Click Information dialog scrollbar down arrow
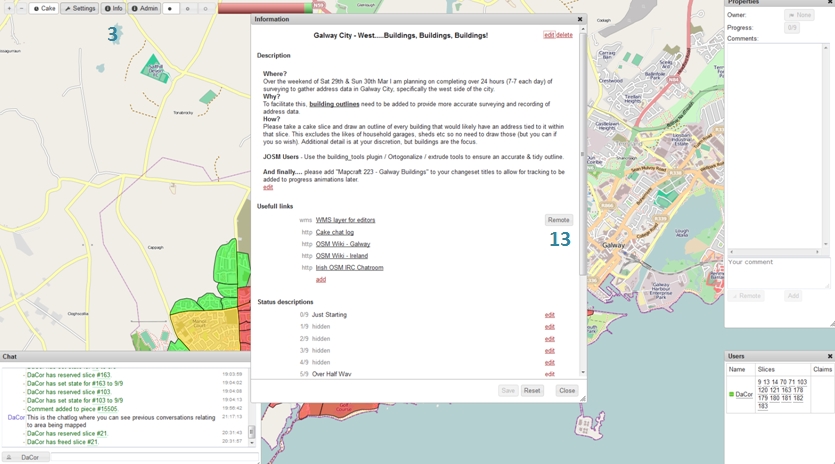 [x=583, y=372]
